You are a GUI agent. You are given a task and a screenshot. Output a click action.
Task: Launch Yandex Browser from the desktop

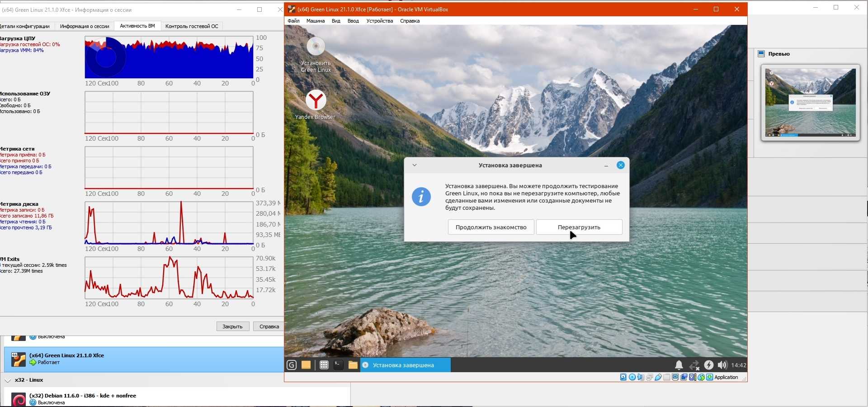[x=316, y=104]
